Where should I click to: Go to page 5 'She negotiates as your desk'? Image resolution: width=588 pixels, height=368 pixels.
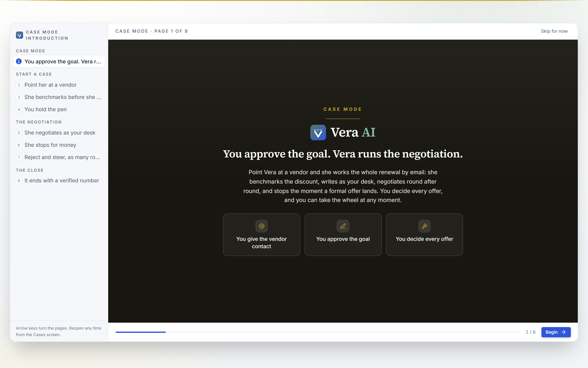tap(59, 133)
